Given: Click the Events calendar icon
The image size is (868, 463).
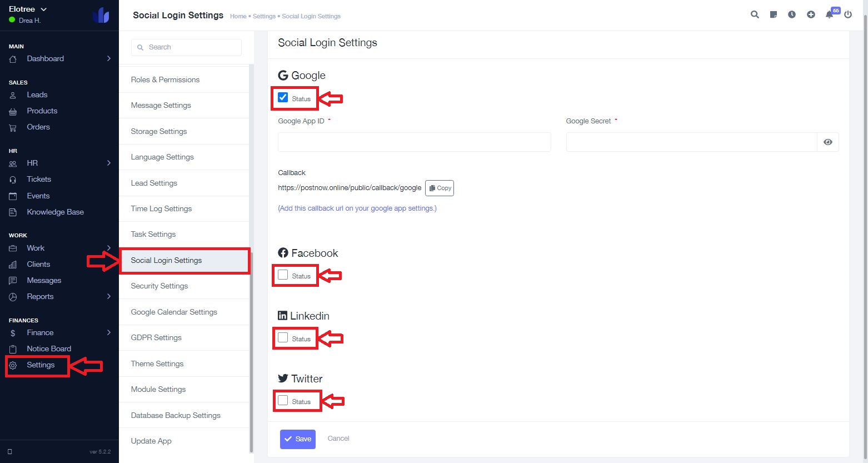Looking at the screenshot, I should click(x=13, y=196).
